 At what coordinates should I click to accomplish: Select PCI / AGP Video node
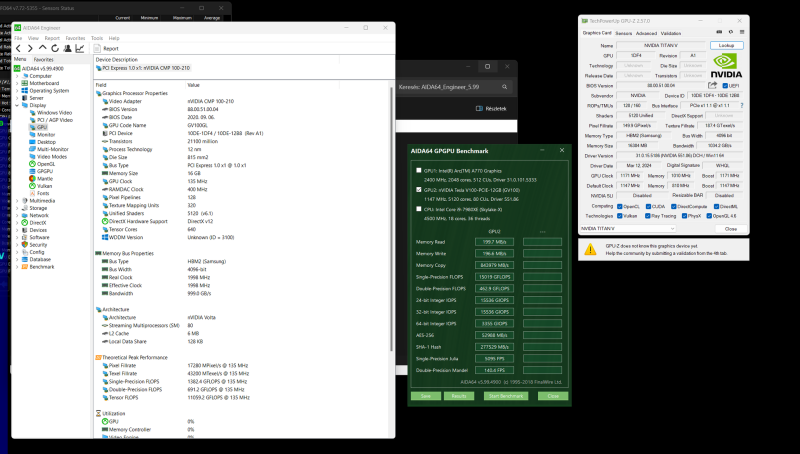click(x=55, y=120)
